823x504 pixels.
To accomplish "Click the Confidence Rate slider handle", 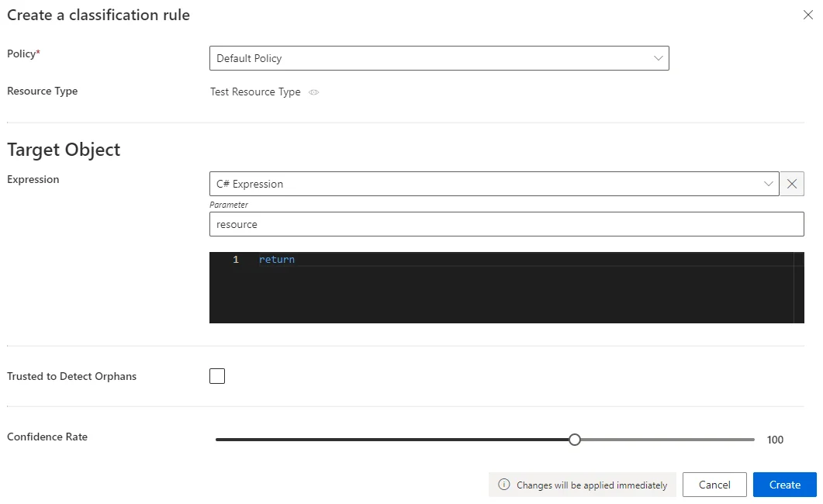I will (x=575, y=440).
